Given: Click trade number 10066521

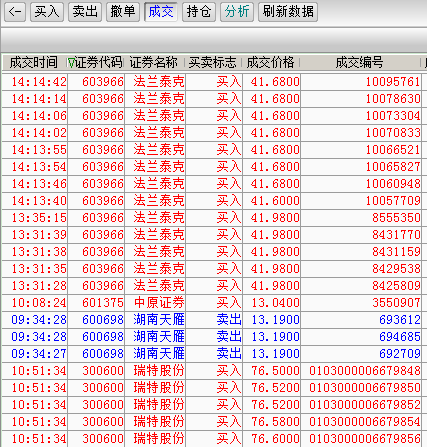Looking at the screenshot, I should [393, 150].
